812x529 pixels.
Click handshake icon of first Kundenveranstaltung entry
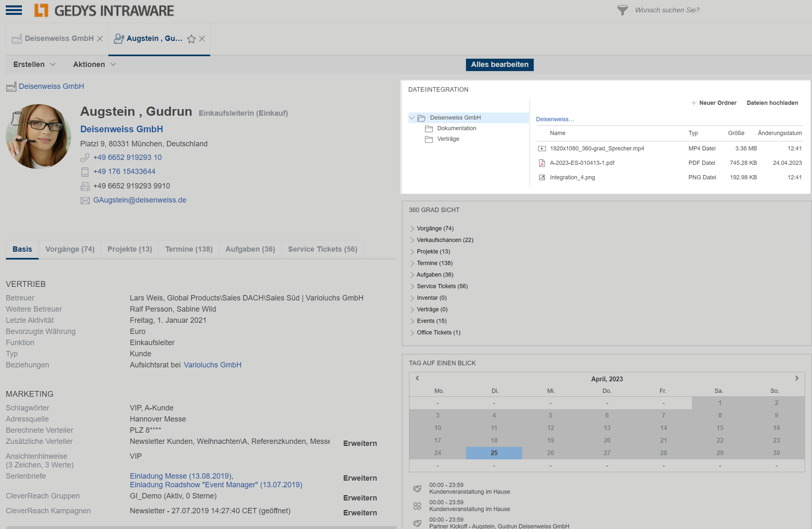coord(418,488)
